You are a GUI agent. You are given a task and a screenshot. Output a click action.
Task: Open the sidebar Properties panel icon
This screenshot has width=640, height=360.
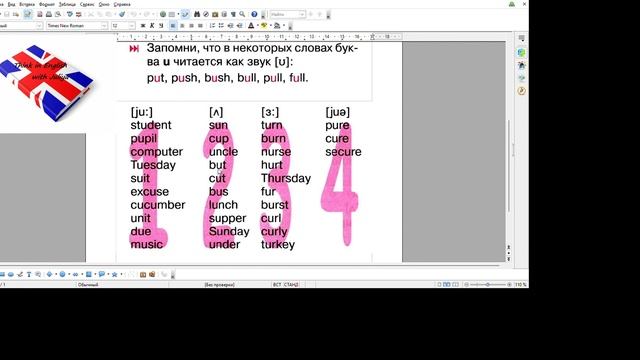point(521,52)
